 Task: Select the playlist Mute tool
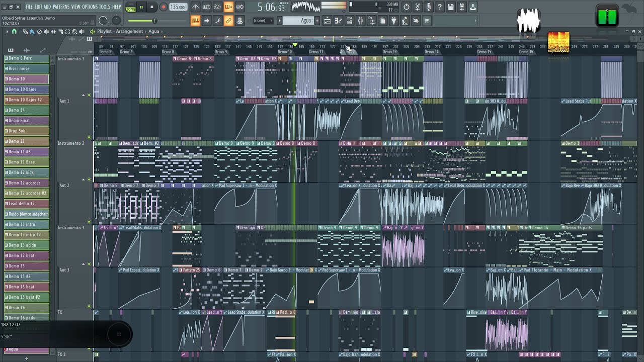pos(46,32)
